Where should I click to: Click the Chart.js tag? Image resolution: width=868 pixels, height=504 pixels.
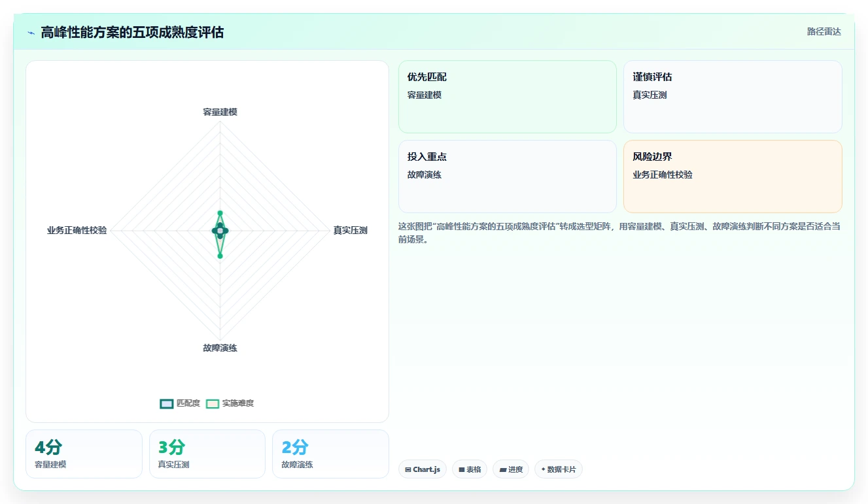422,469
